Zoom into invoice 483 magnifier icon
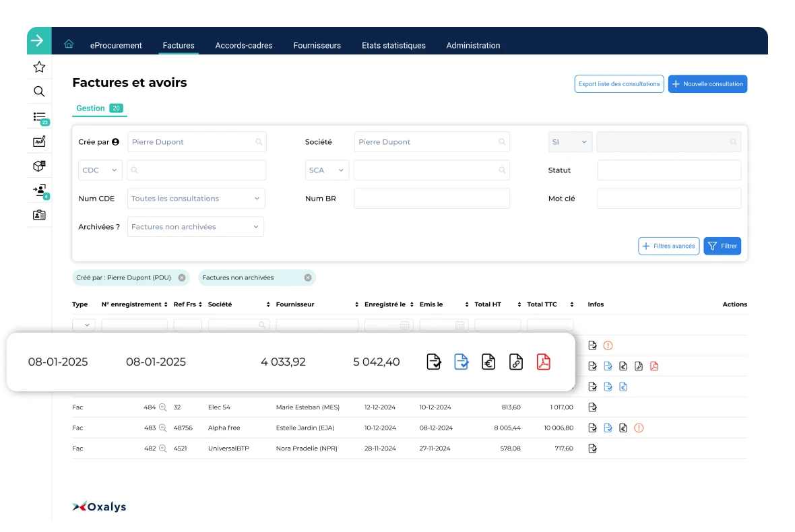The width and height of the screenshot is (795, 532). pyautogui.click(x=163, y=428)
